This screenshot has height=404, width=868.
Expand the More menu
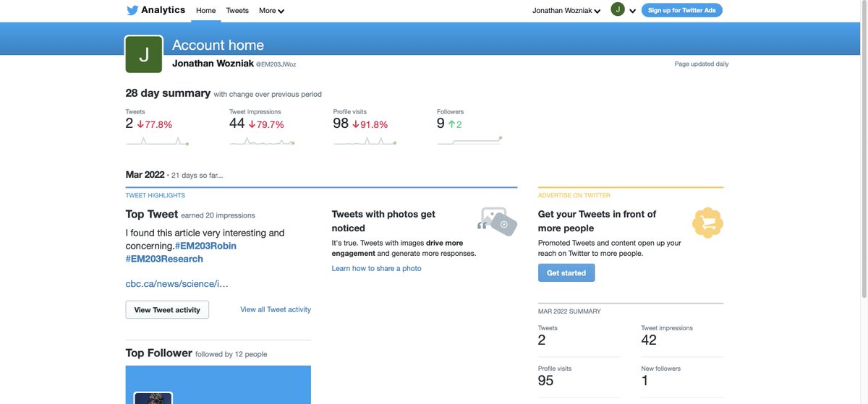(272, 11)
